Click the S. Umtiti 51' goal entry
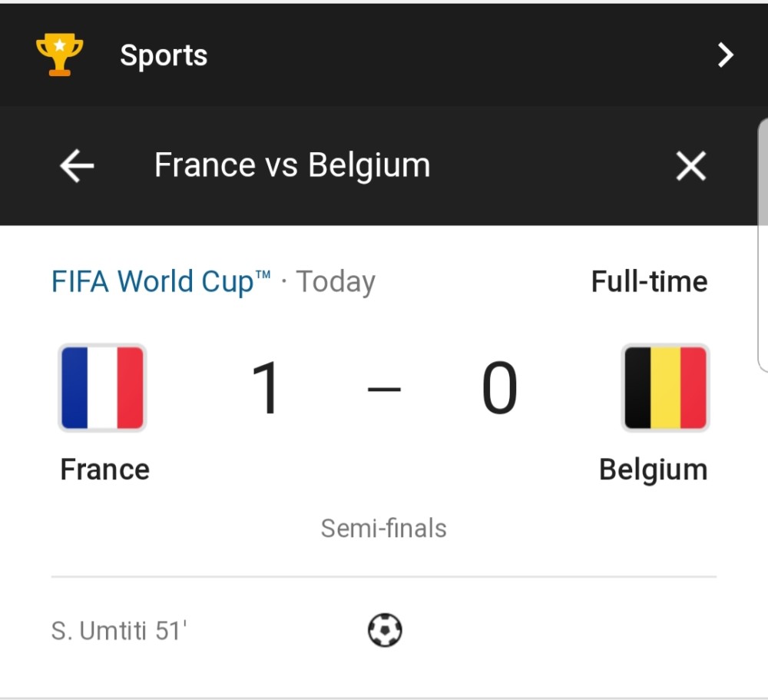The height and width of the screenshot is (700, 768). click(119, 630)
